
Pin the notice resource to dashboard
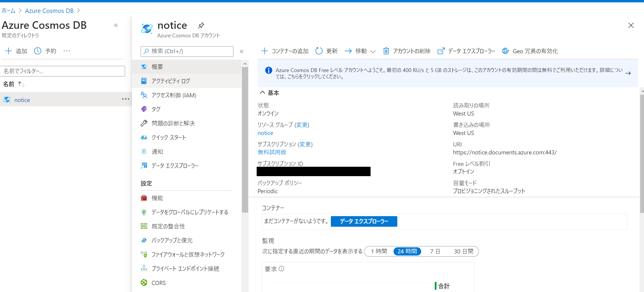click(201, 26)
